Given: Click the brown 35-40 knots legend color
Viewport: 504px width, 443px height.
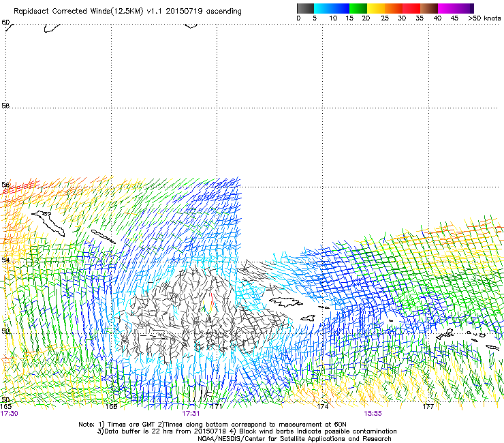Looking at the screenshot, I should pyautogui.click(x=429, y=8).
